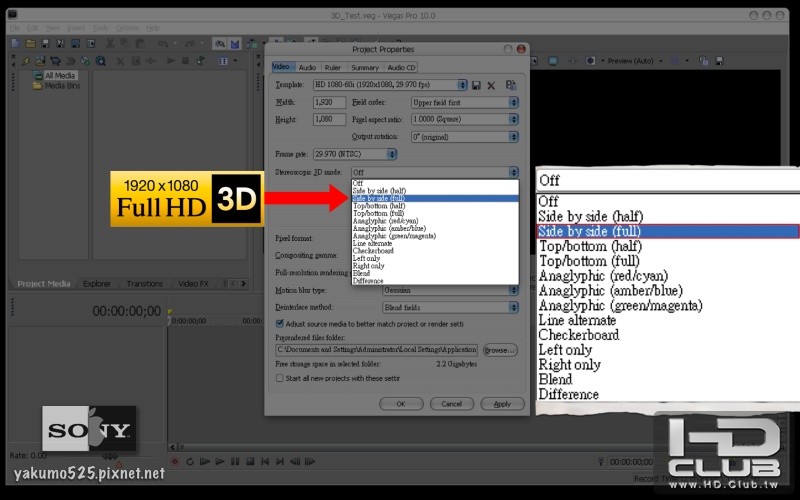Click the Prerendered files folder path field

coord(377,350)
